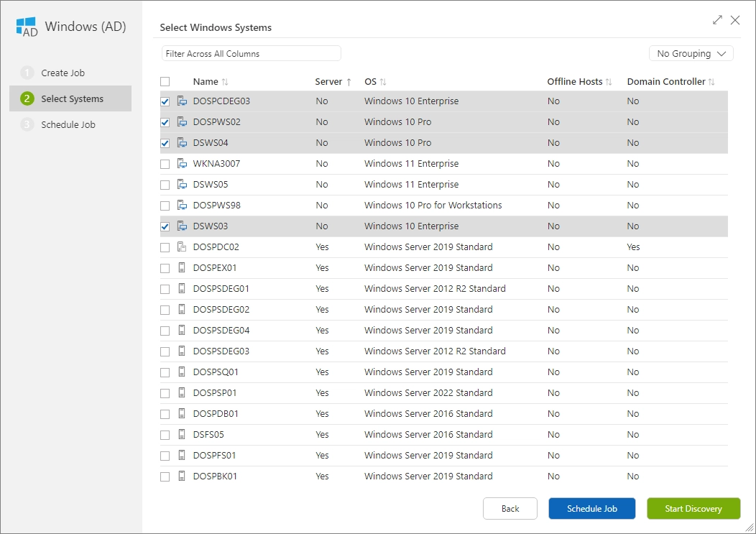Click Windows 10 Pro for Workstations cell
This screenshot has height=534, width=756.
(433, 205)
